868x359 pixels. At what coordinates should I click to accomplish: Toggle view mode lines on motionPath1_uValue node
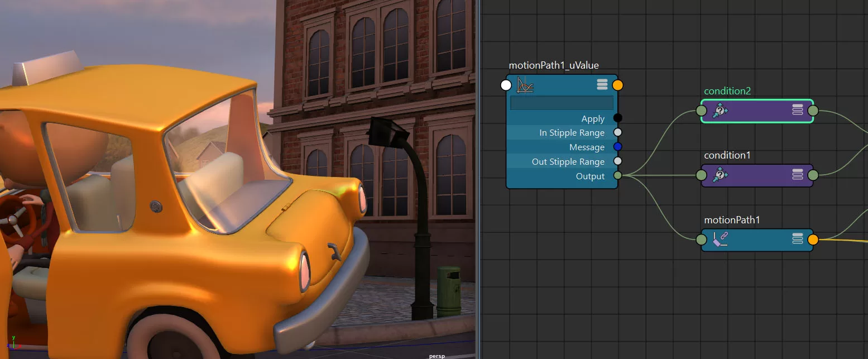click(x=602, y=84)
